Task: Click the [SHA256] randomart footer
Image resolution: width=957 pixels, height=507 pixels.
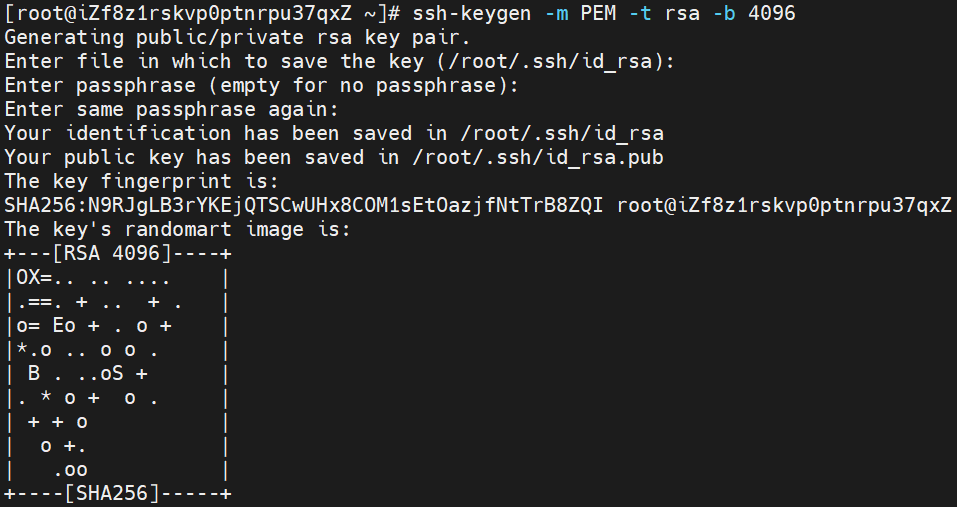Action: pos(111,493)
